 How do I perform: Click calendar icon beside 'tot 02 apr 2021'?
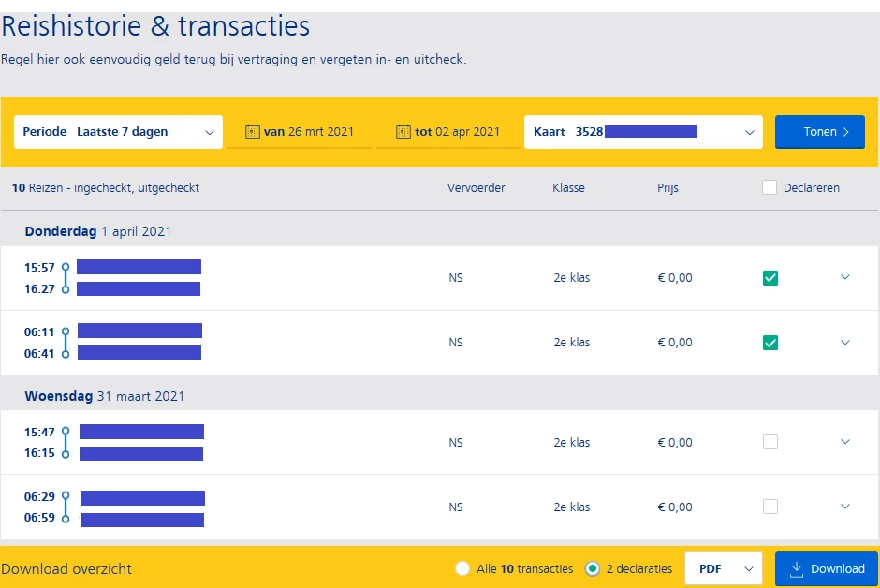(x=403, y=132)
